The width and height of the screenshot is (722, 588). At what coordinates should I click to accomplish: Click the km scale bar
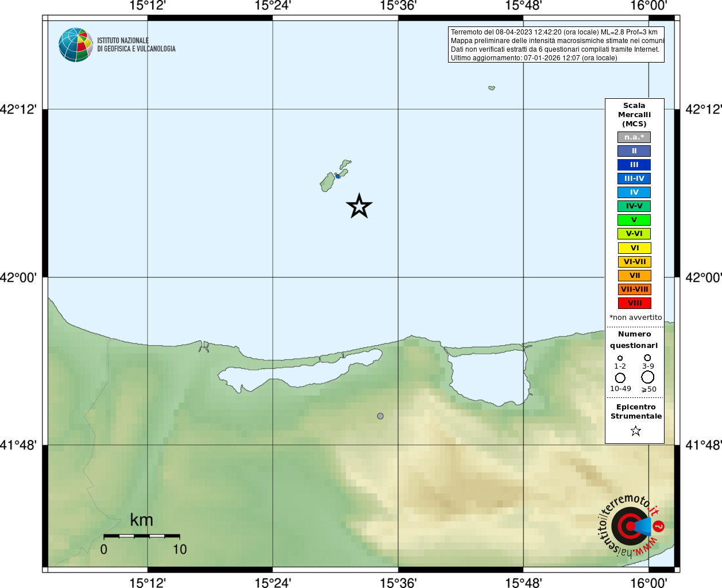[141, 536]
